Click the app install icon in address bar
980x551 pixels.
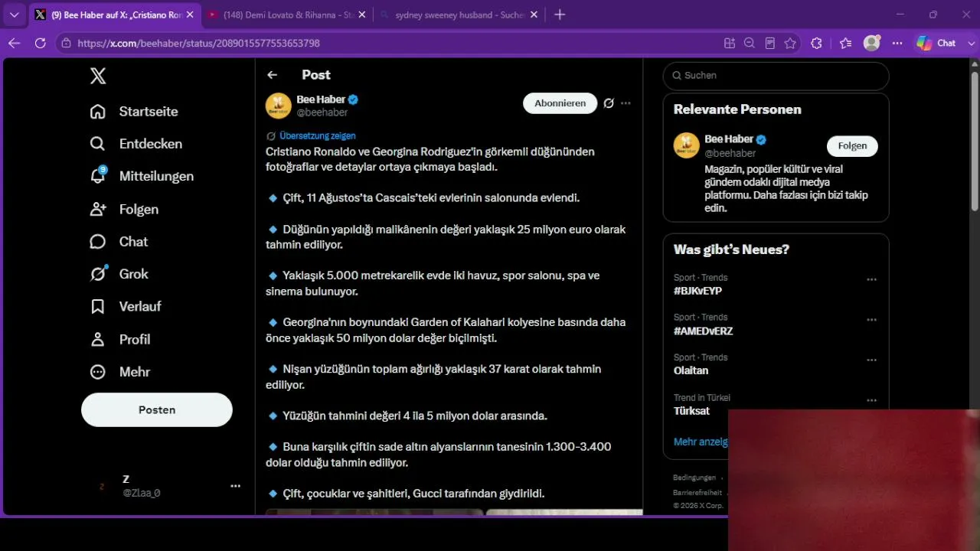coord(730,44)
